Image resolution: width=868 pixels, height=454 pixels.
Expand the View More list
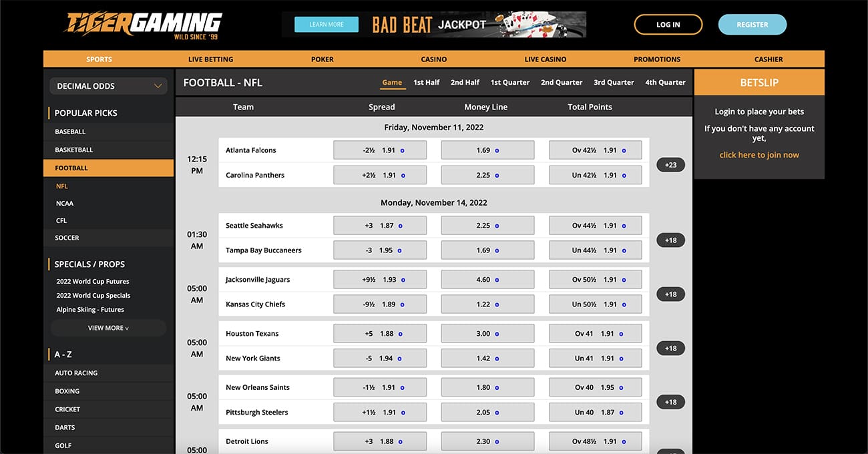109,328
